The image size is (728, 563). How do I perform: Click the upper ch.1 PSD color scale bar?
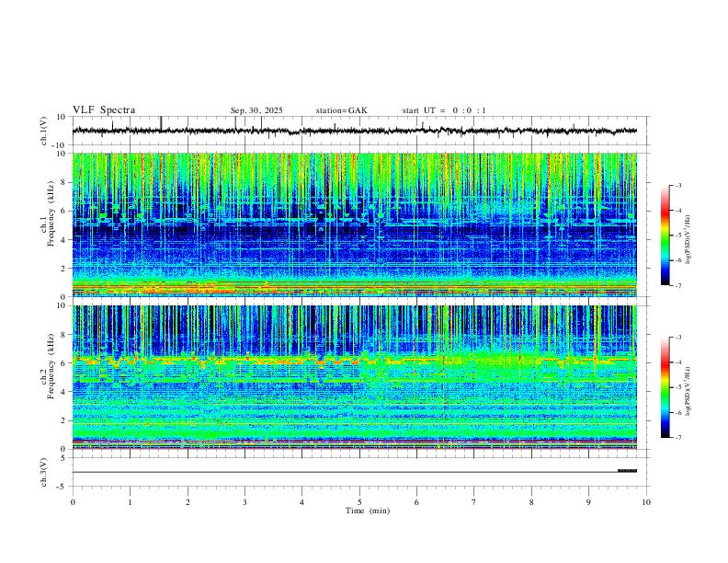(x=665, y=236)
